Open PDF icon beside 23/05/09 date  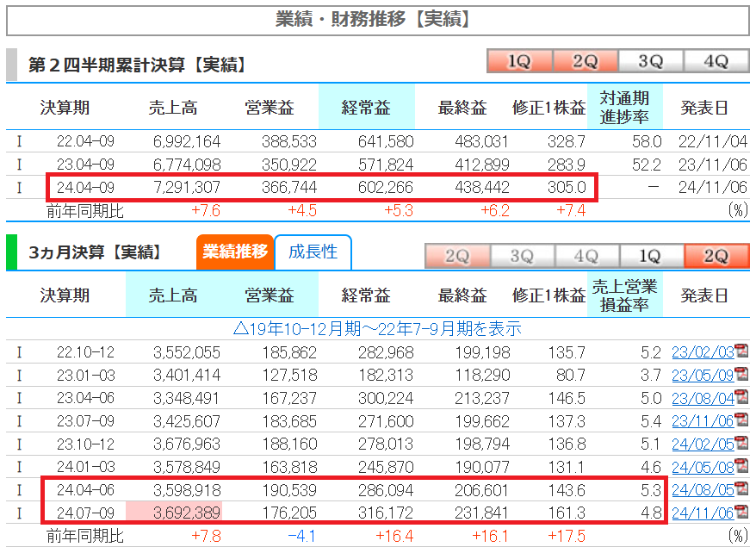click(741, 375)
